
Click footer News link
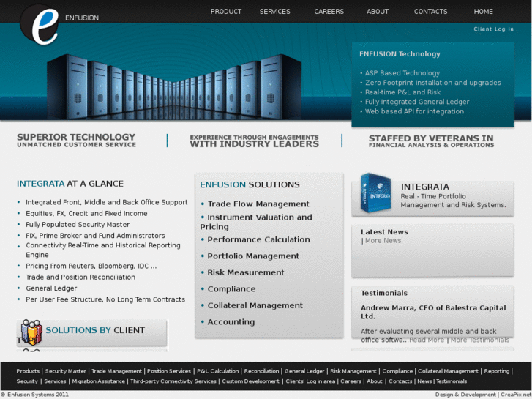pyautogui.click(x=424, y=381)
